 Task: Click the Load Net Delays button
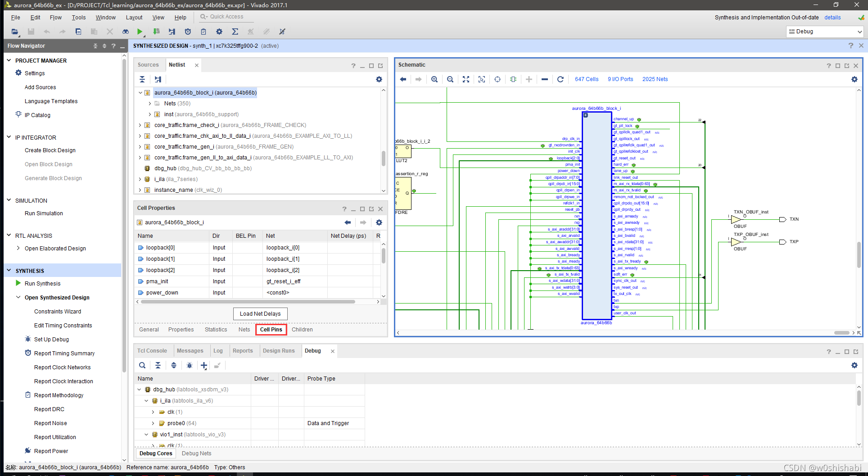tap(260, 314)
